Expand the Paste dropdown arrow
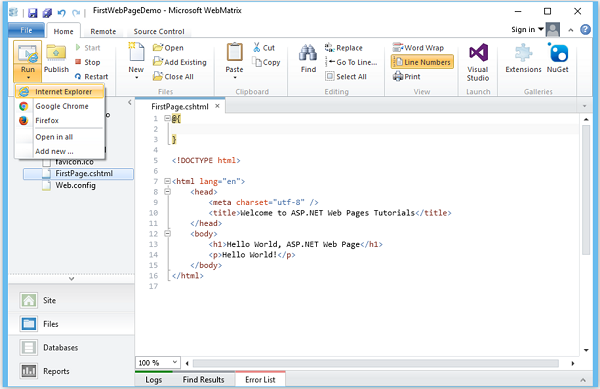The width and height of the screenshot is (600, 389). 235,78
